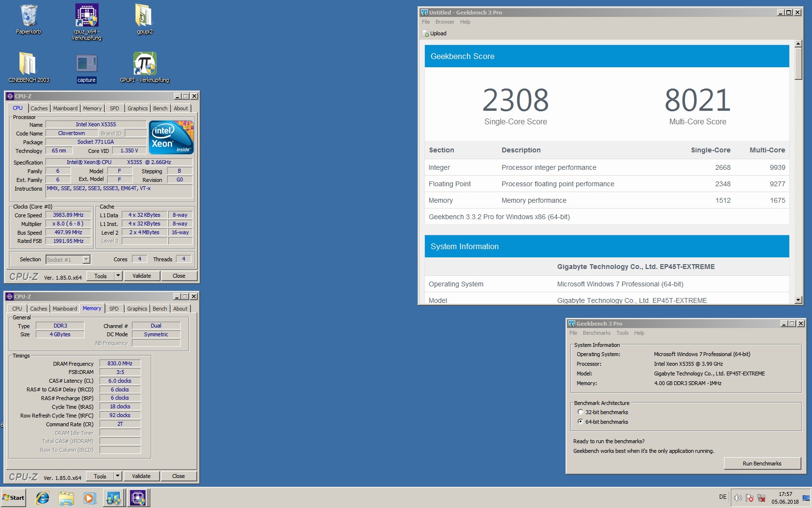Open the DE language indicator in taskbar
This screenshot has height=508, width=812.
click(723, 497)
